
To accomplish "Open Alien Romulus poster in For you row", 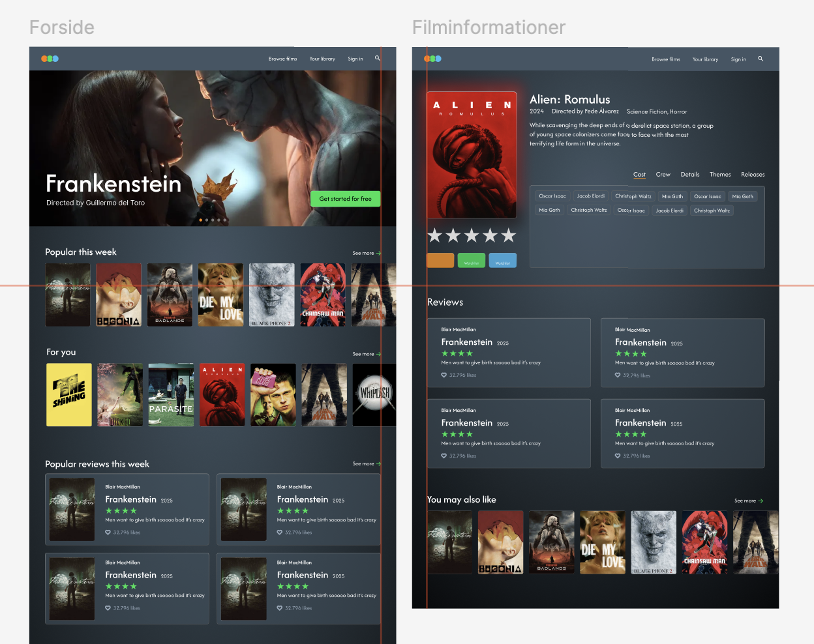I will pyautogui.click(x=222, y=395).
